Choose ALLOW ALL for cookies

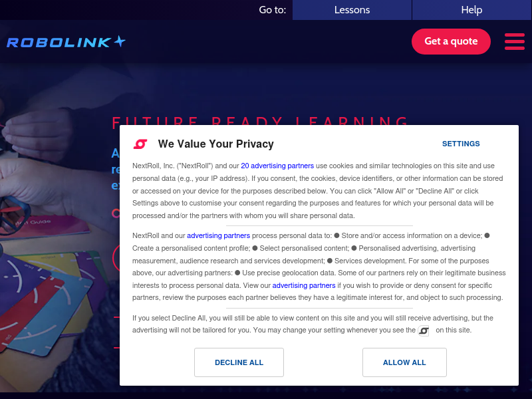404,362
